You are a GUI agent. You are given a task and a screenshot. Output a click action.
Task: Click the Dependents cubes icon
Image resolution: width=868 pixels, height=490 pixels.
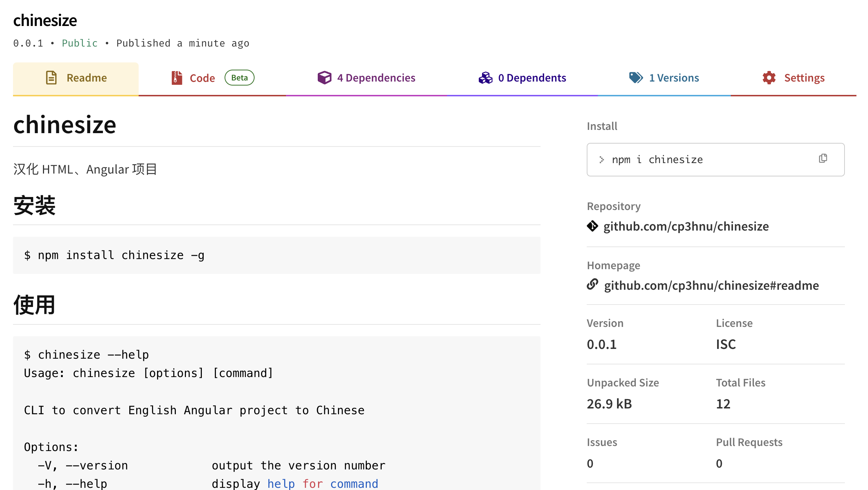pyautogui.click(x=485, y=78)
